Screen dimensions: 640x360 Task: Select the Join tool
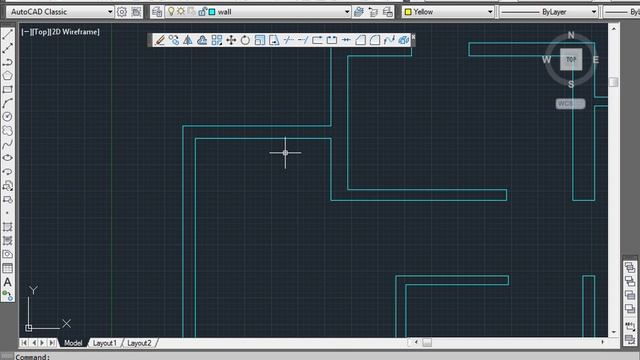[346, 40]
